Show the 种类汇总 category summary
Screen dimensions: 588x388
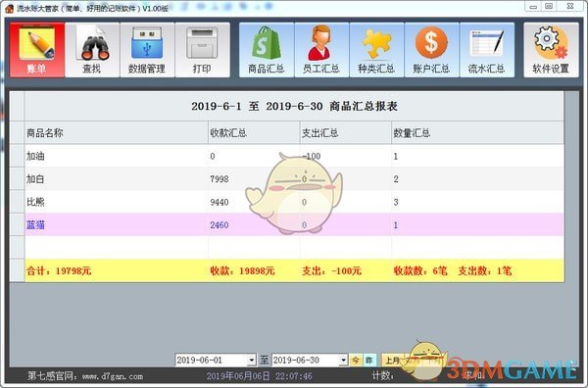pyautogui.click(x=376, y=50)
